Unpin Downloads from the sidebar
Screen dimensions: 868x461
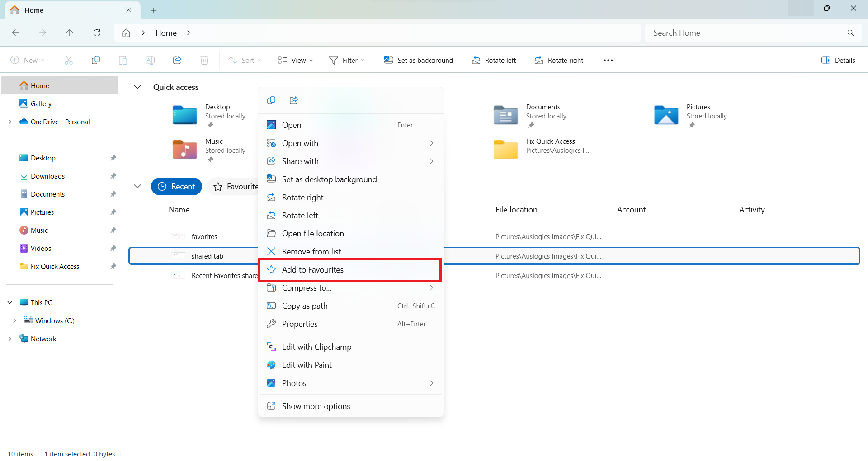click(113, 176)
